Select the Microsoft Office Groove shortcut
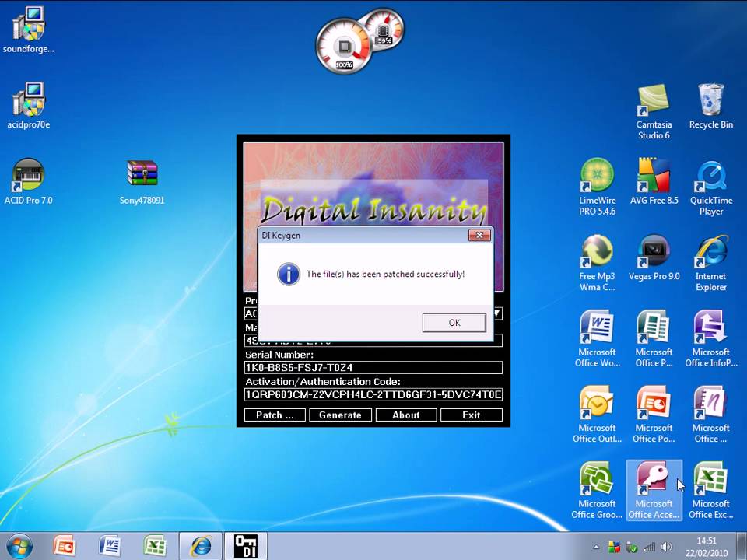Image resolution: width=747 pixels, height=560 pixels. click(597, 491)
